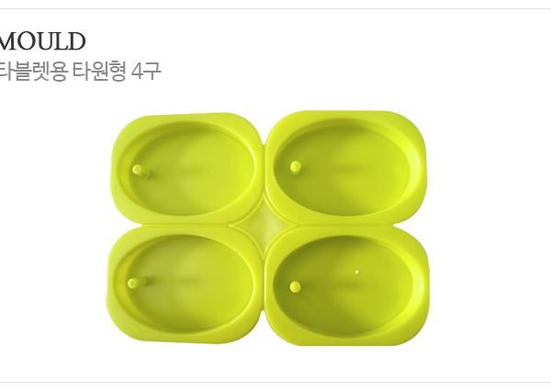
Task: Select the upper-left oval mould cavity
Action: click(x=189, y=167)
